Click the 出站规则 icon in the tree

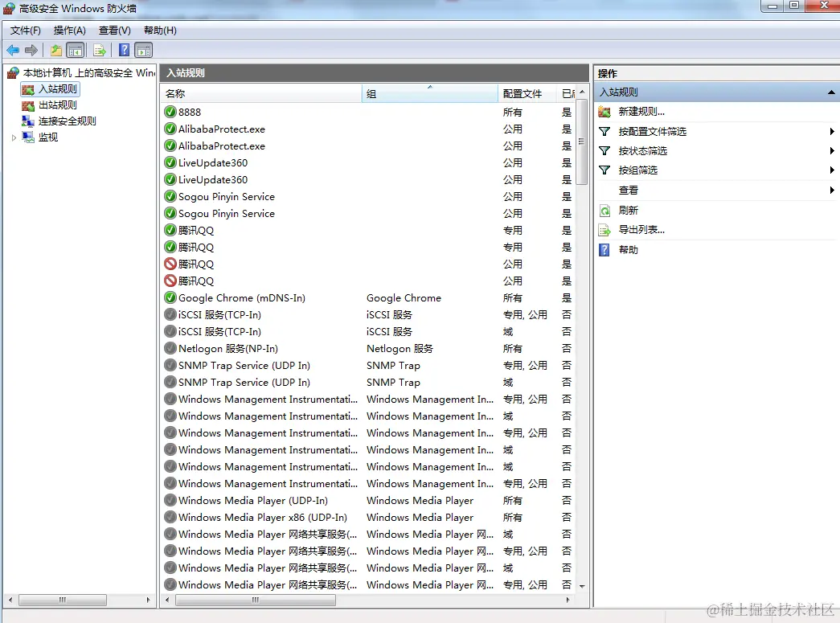[28, 105]
